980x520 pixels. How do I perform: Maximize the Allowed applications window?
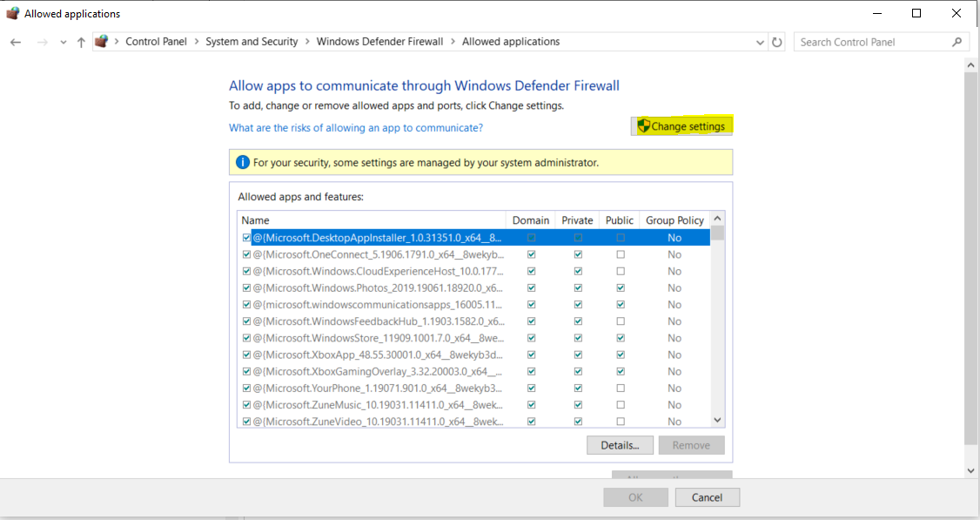tap(916, 13)
